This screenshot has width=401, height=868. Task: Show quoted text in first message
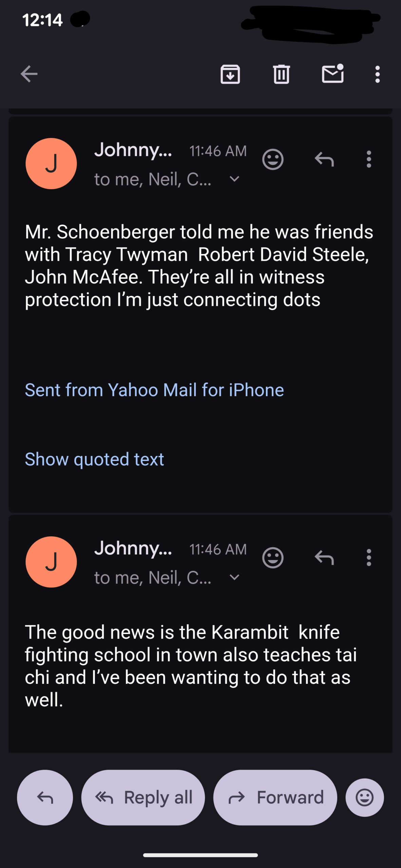(94, 459)
